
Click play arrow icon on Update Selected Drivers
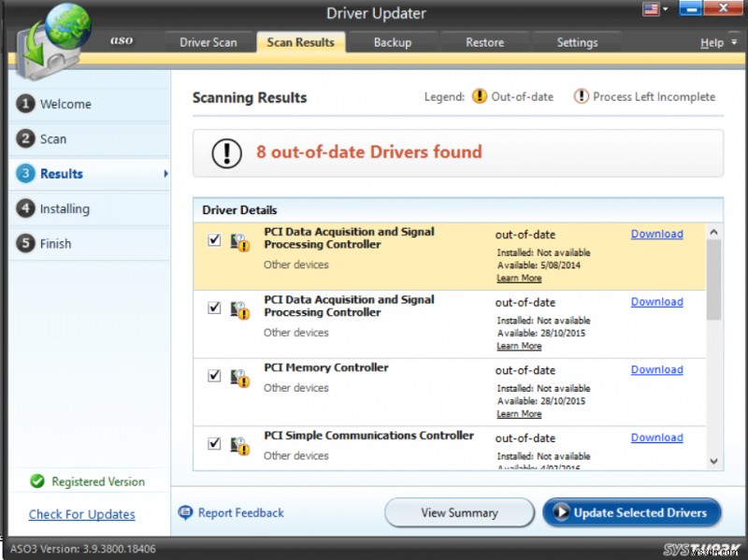[561, 512]
